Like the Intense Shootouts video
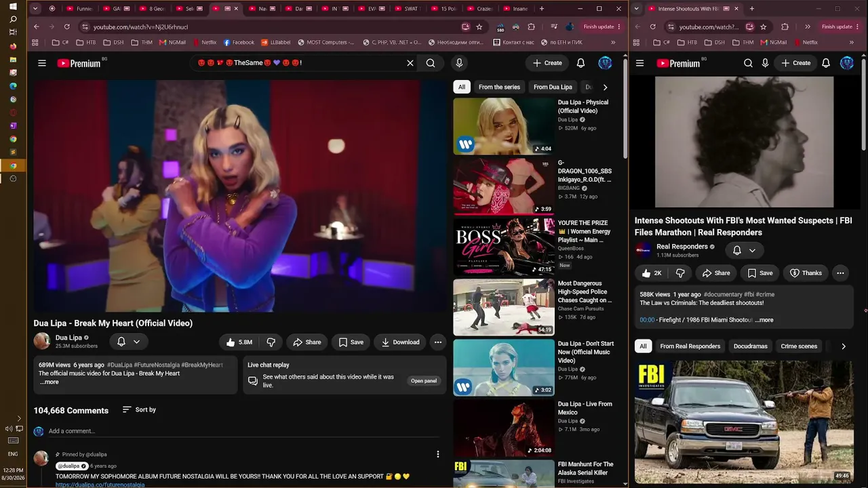This screenshot has width=868, height=488. tap(652, 273)
